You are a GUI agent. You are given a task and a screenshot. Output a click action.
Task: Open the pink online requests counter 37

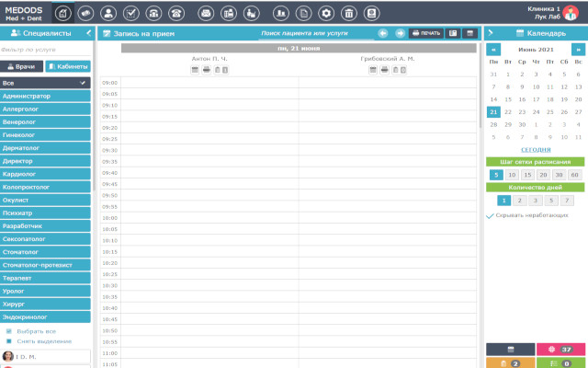point(560,350)
